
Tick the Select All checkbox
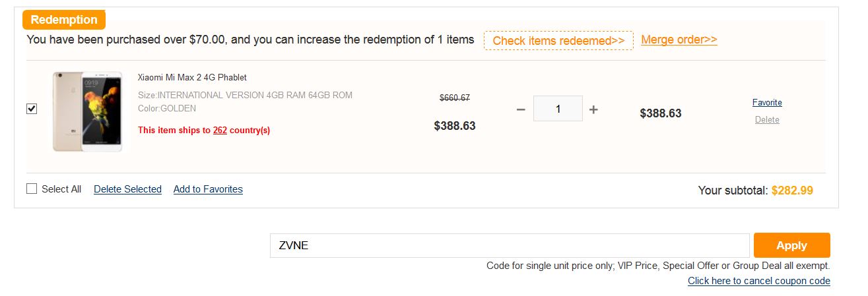click(x=32, y=189)
